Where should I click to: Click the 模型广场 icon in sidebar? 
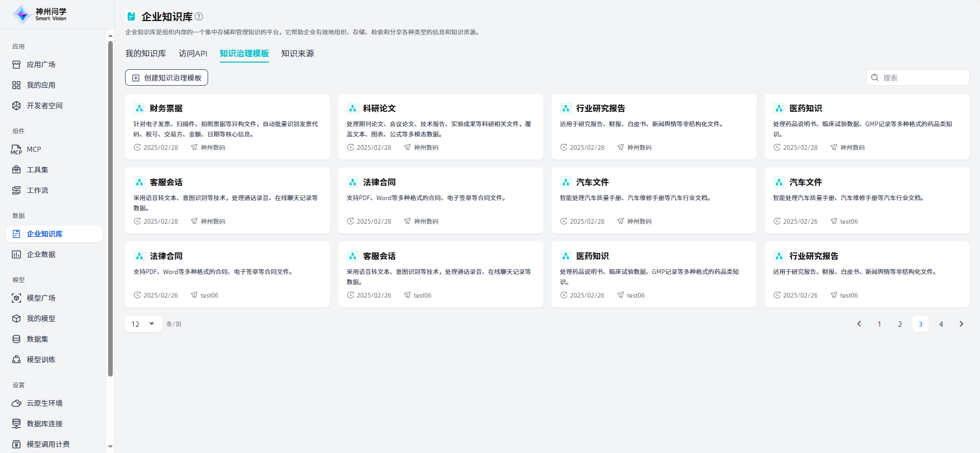tap(16, 298)
